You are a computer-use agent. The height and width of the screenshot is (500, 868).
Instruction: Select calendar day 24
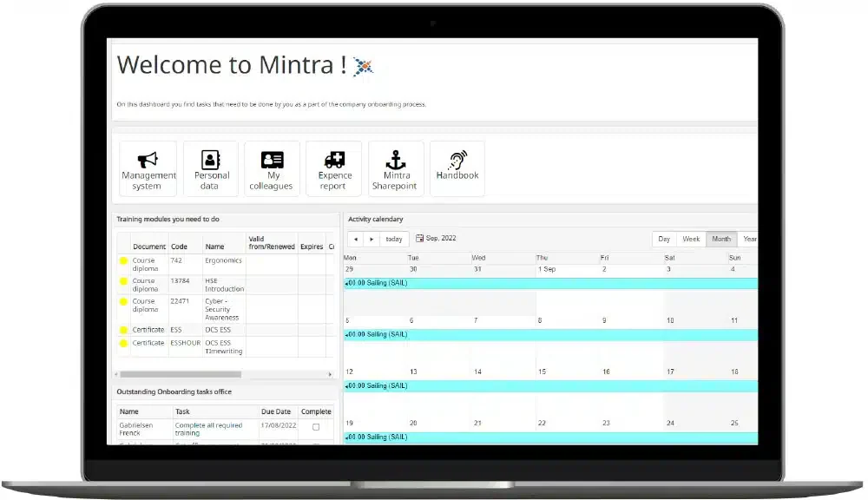pyautogui.click(x=670, y=423)
